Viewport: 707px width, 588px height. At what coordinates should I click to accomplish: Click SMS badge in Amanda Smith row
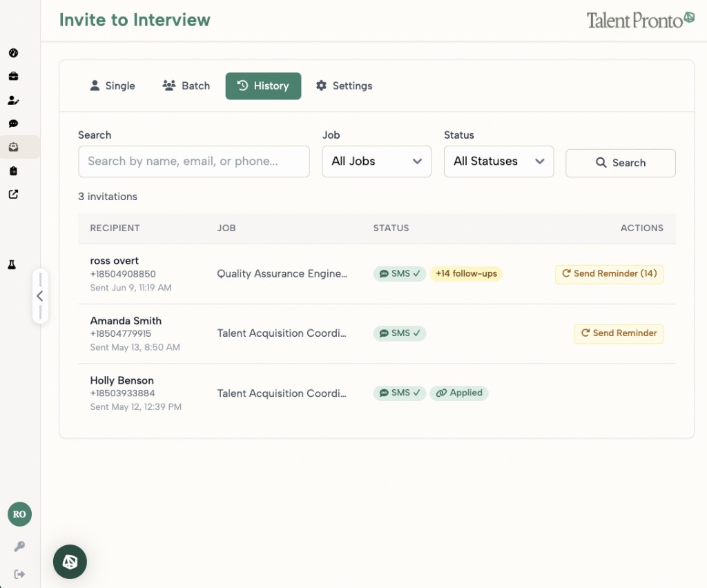coord(400,333)
